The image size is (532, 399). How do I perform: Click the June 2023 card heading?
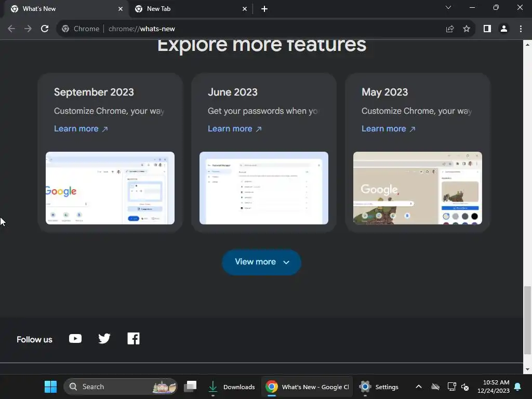[232, 92]
